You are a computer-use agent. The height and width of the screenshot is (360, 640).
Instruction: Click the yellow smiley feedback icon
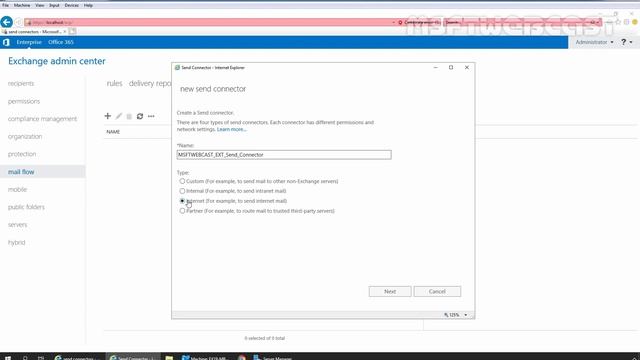[x=635, y=22]
